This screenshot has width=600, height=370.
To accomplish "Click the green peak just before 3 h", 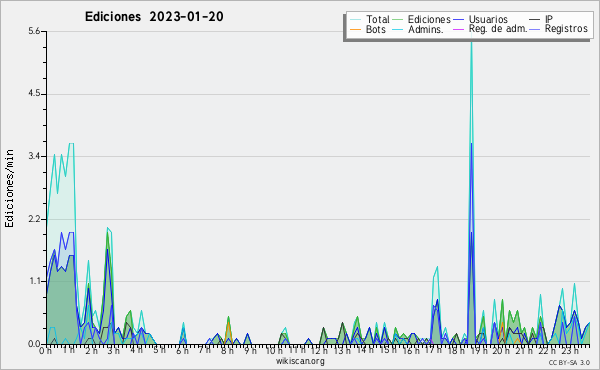I will (108, 234).
